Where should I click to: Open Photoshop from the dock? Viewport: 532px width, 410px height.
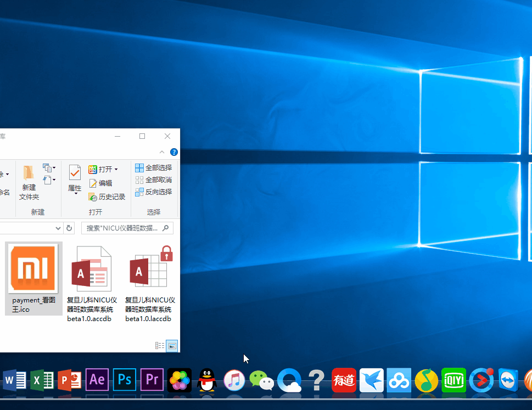point(125,380)
